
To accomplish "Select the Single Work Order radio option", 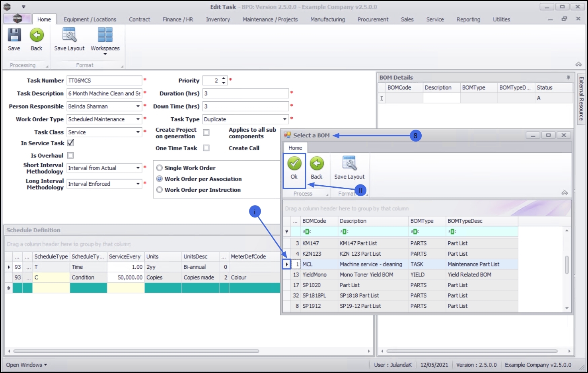I will (x=160, y=168).
